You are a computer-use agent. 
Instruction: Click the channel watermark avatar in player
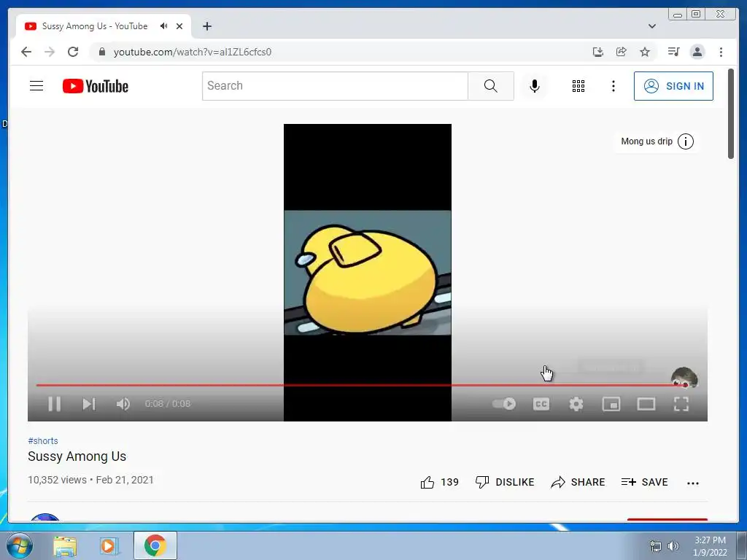pyautogui.click(x=684, y=377)
